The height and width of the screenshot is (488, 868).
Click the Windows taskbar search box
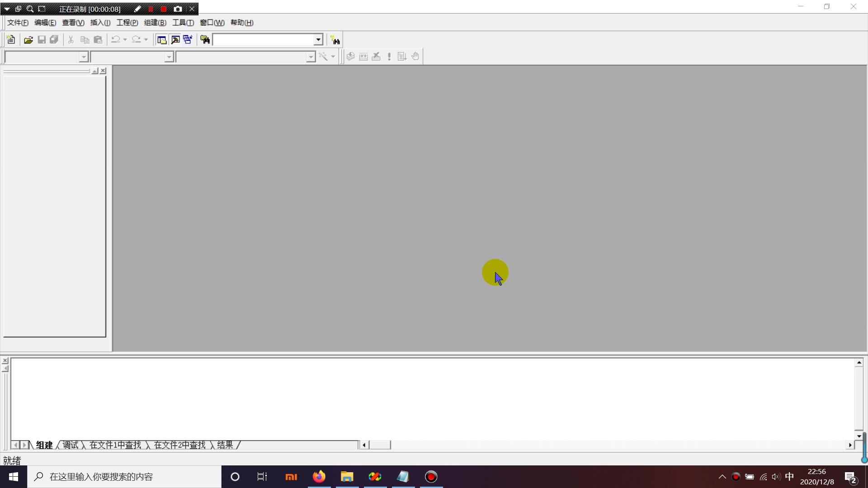tap(124, 477)
